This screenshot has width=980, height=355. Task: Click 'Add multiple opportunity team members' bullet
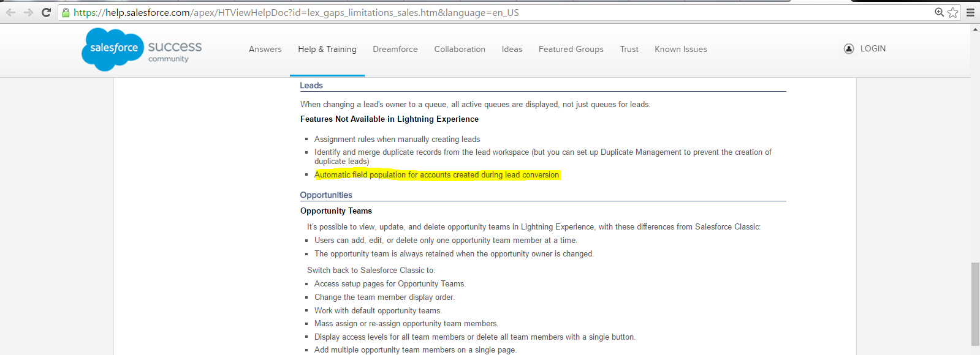(416, 349)
